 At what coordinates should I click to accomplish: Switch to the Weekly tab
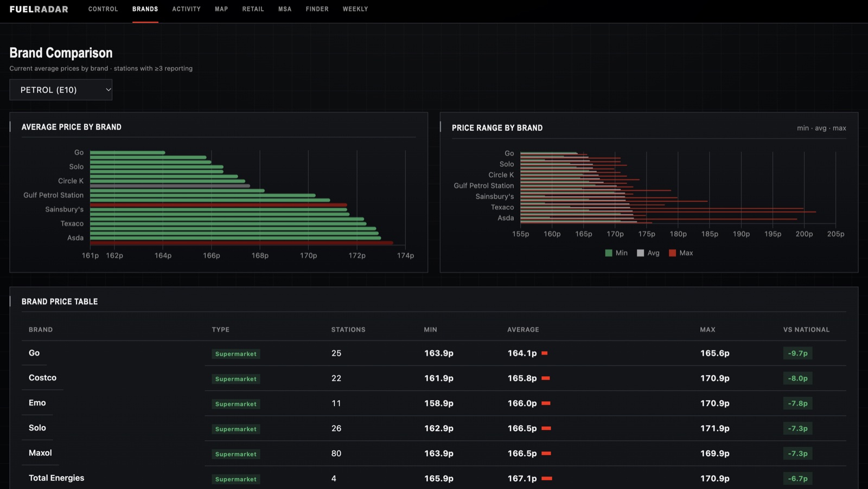click(x=355, y=9)
